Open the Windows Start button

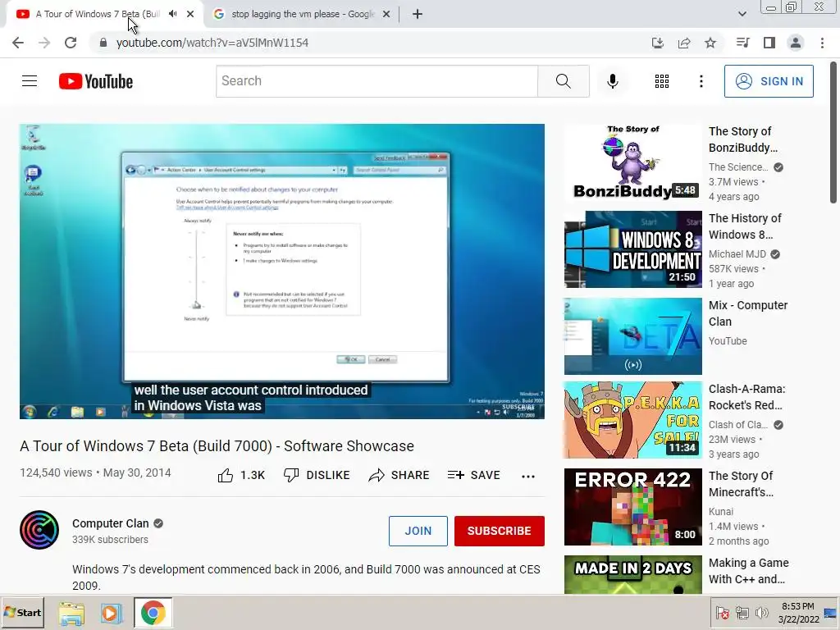pos(22,612)
